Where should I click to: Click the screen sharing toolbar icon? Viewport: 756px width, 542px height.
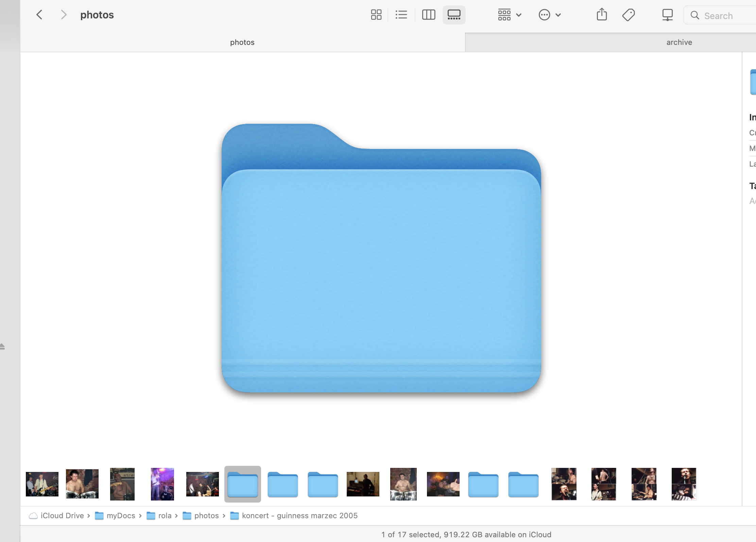click(x=667, y=15)
